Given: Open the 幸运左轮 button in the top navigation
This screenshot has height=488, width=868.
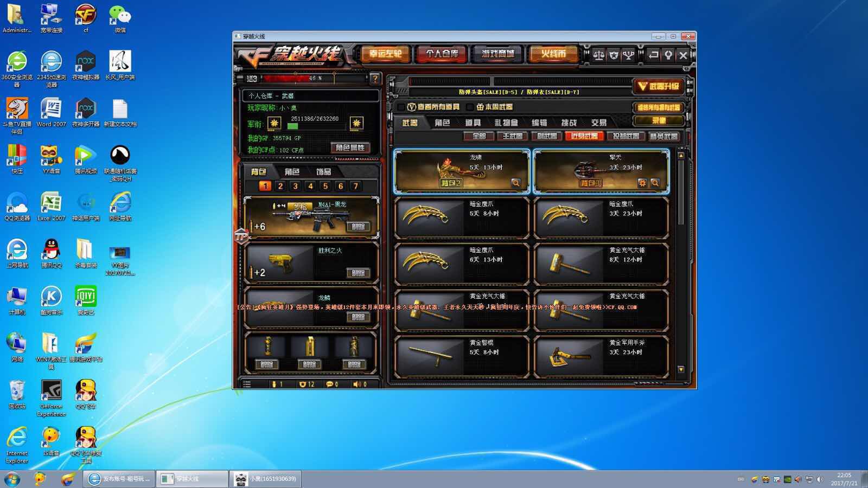Looking at the screenshot, I should (x=386, y=54).
